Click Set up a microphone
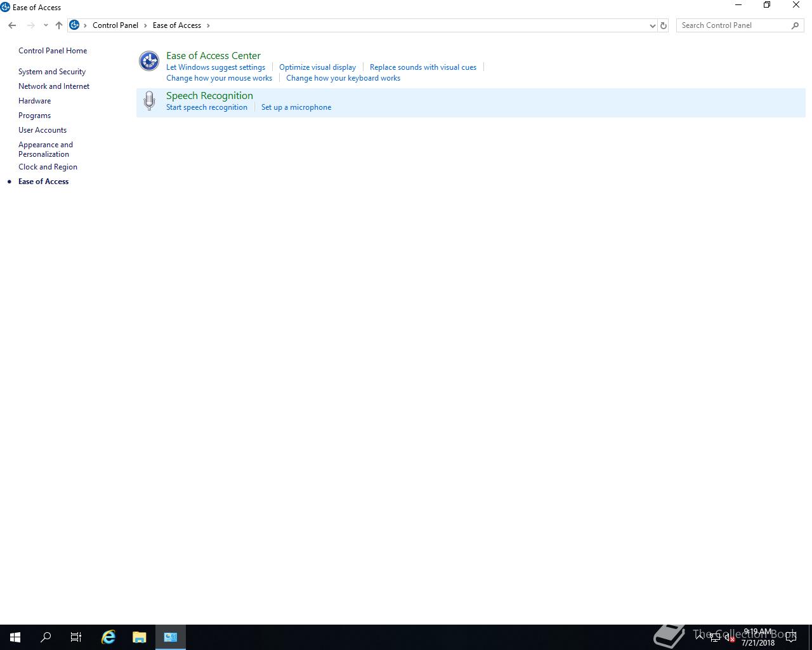 (x=296, y=107)
